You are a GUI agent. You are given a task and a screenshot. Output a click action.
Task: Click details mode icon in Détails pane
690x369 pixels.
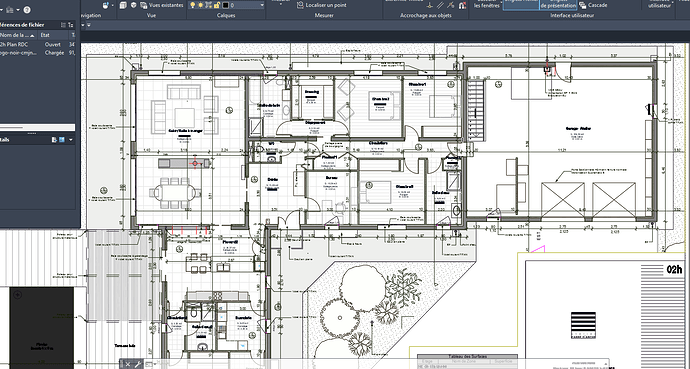tap(54, 140)
